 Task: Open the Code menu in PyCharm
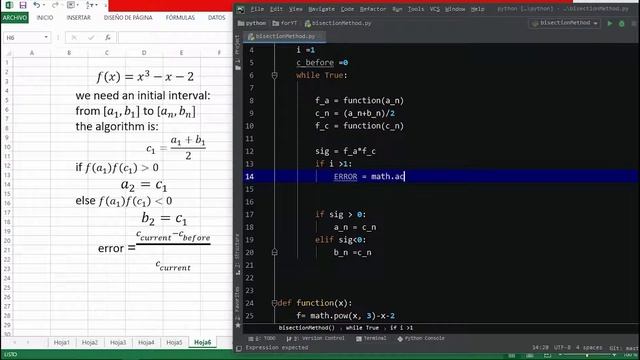347,9
